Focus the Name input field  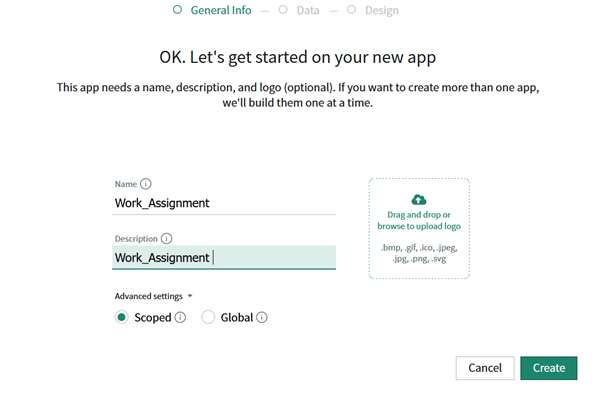(224, 202)
